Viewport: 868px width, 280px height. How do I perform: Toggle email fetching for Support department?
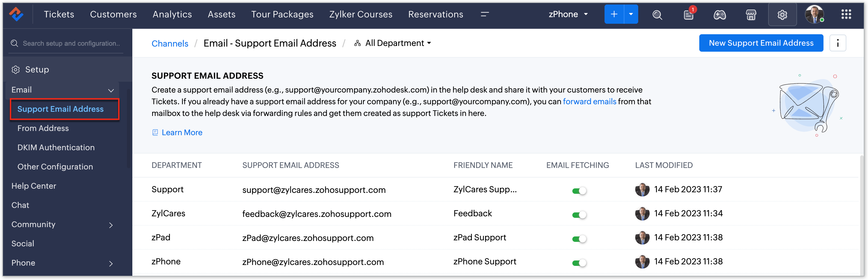[x=579, y=191]
